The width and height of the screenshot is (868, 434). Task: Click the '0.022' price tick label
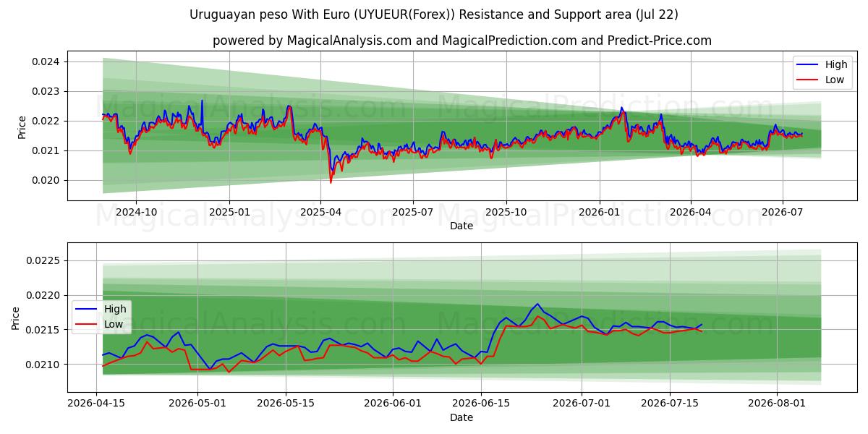(x=46, y=122)
